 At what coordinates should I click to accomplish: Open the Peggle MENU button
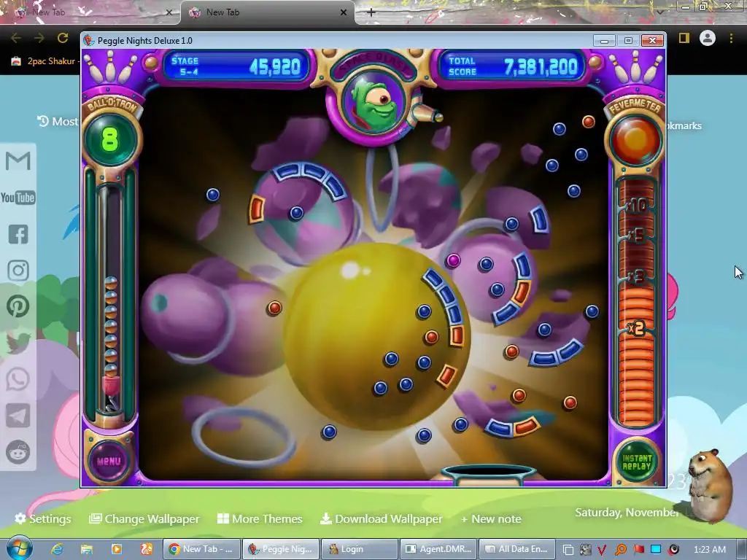(x=109, y=461)
